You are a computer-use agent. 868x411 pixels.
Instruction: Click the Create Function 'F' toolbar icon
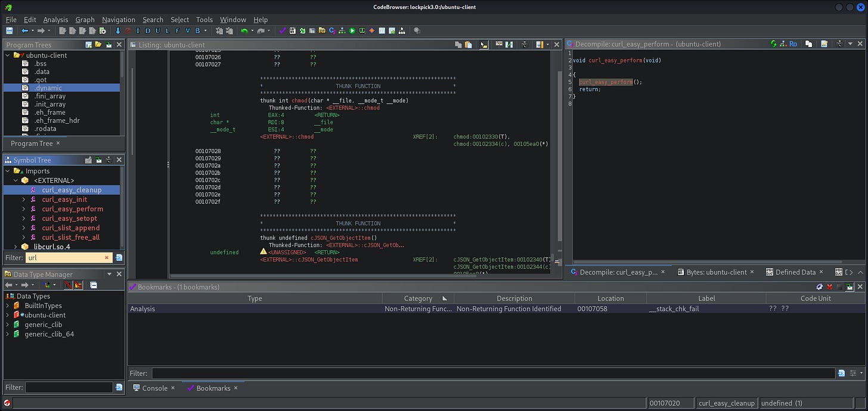177,30
